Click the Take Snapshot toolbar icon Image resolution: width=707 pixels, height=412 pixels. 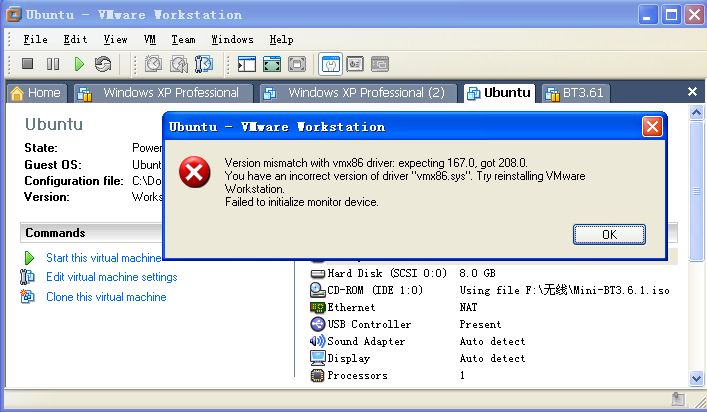(x=153, y=64)
